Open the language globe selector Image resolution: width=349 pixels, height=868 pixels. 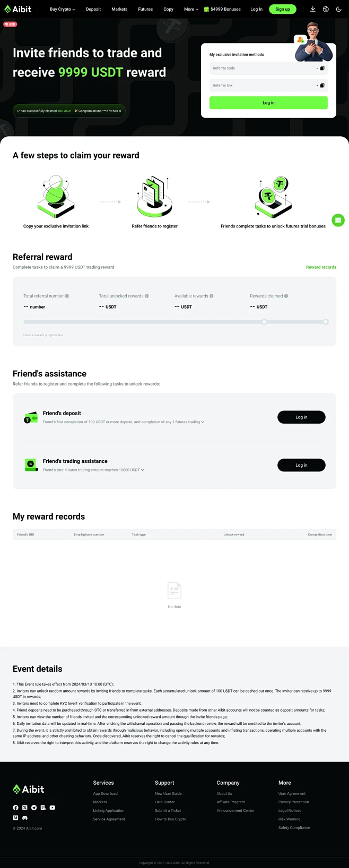click(x=326, y=9)
